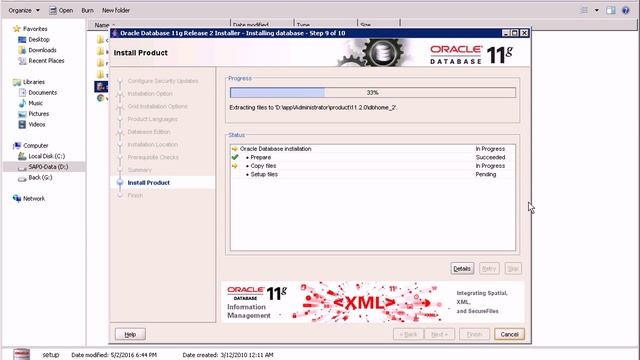640x360 pixels.
Task: Click the Downloads folder icon
Action: pyautogui.click(x=22, y=50)
